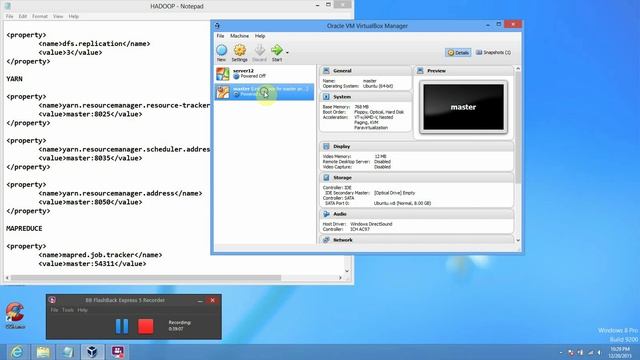Image resolution: width=640 pixels, height=360 pixels.
Task: Stop the BB FlashBack recording
Action: point(146,327)
